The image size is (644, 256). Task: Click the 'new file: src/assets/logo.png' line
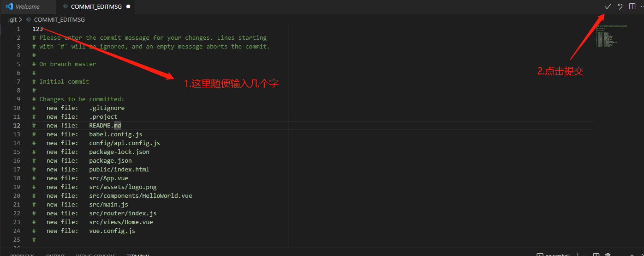click(95, 187)
